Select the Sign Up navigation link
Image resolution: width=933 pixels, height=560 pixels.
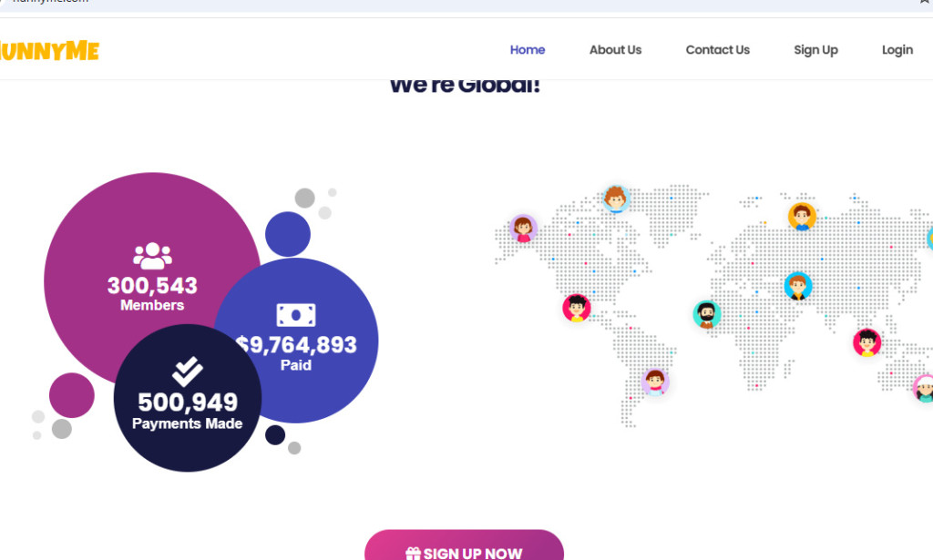[815, 50]
